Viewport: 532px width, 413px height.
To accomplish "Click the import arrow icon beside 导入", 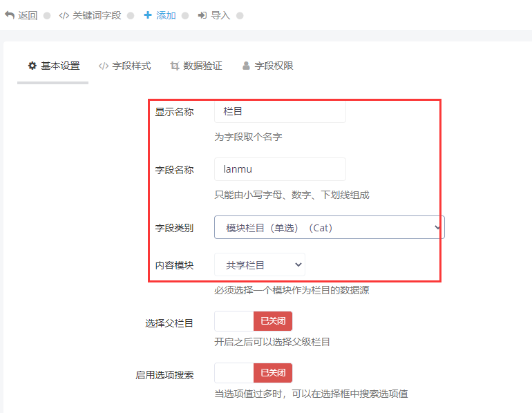I will (202, 15).
